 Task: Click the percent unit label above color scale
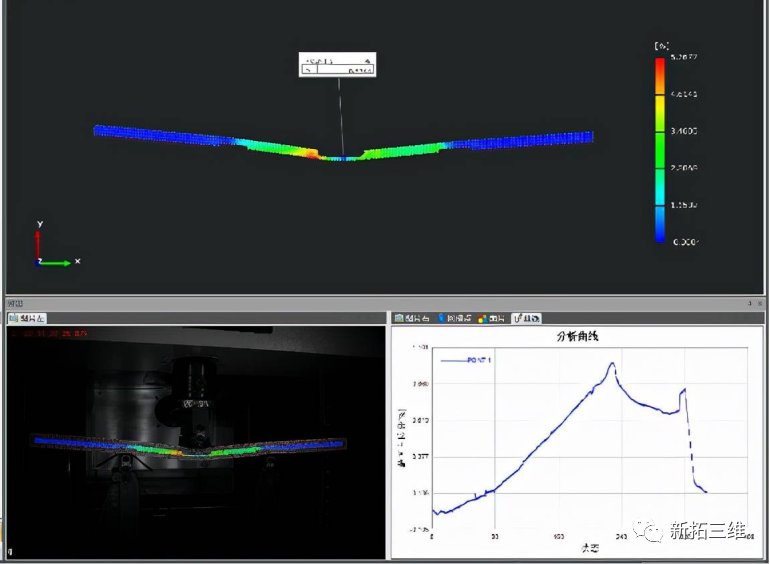(661, 46)
